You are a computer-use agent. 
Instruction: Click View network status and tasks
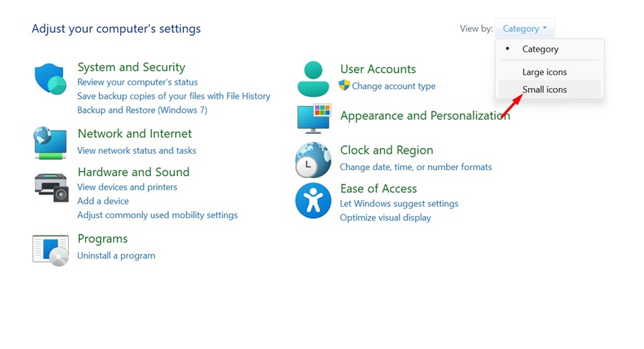click(137, 150)
